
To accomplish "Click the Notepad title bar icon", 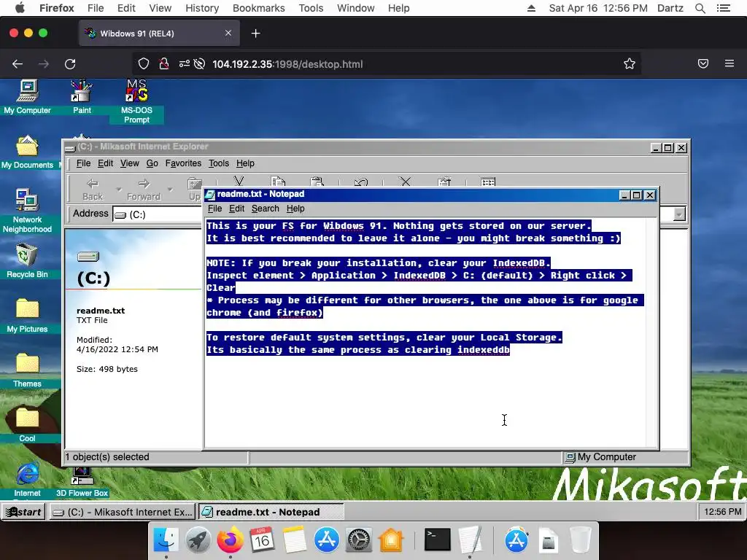I will pos(209,194).
